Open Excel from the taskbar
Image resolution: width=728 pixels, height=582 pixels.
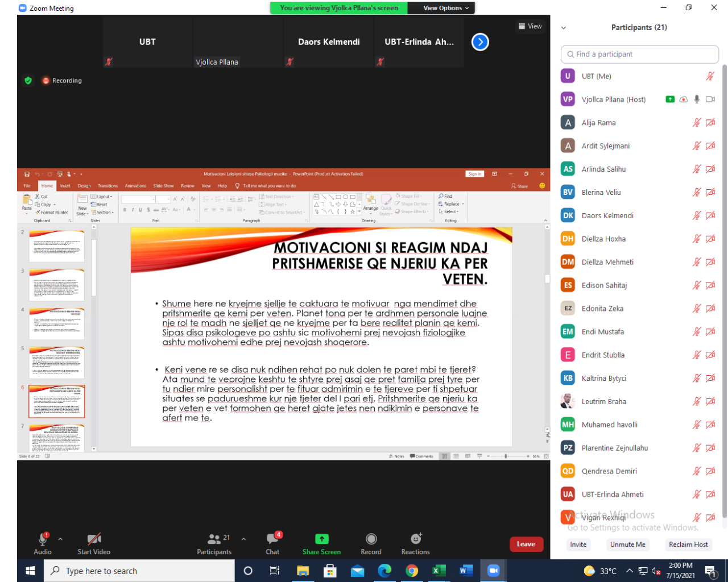439,571
